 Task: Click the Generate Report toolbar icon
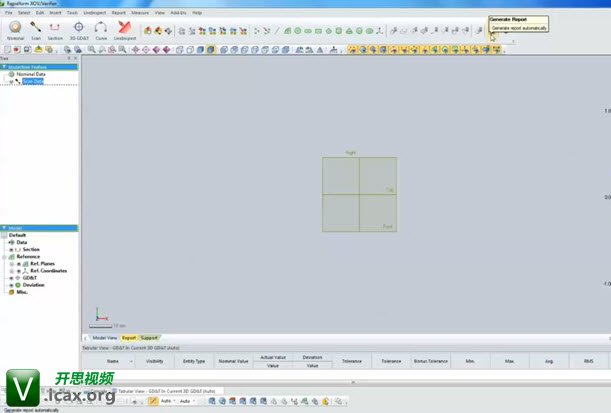click(x=493, y=37)
